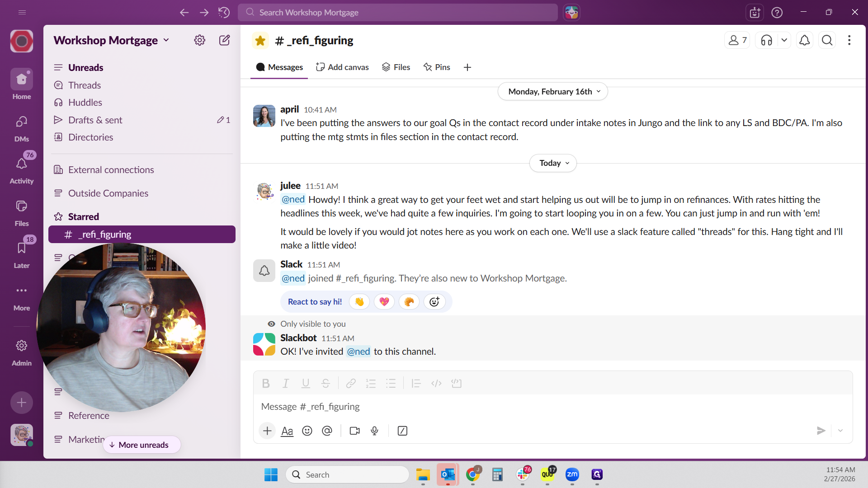Click the slash shortcuts icon
Image resolution: width=868 pixels, height=488 pixels.
click(x=402, y=431)
